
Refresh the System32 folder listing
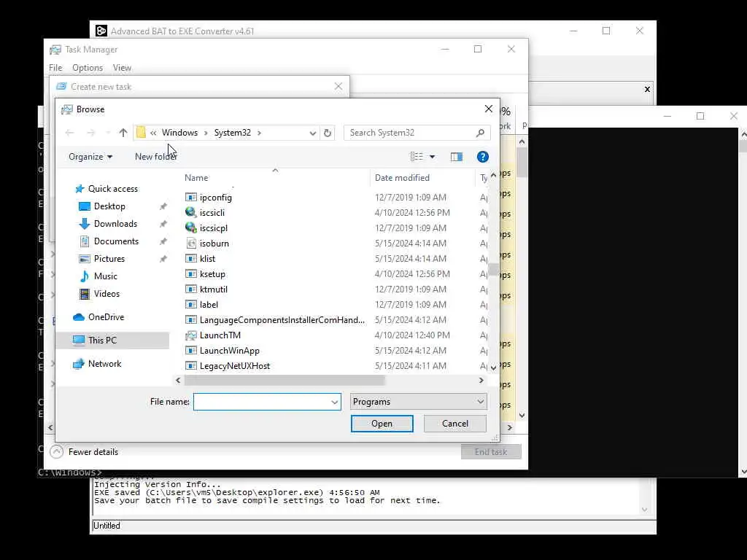pos(328,133)
